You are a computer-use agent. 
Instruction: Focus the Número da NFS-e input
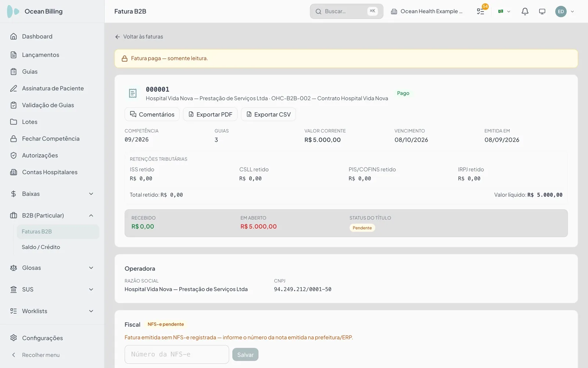[x=177, y=354]
